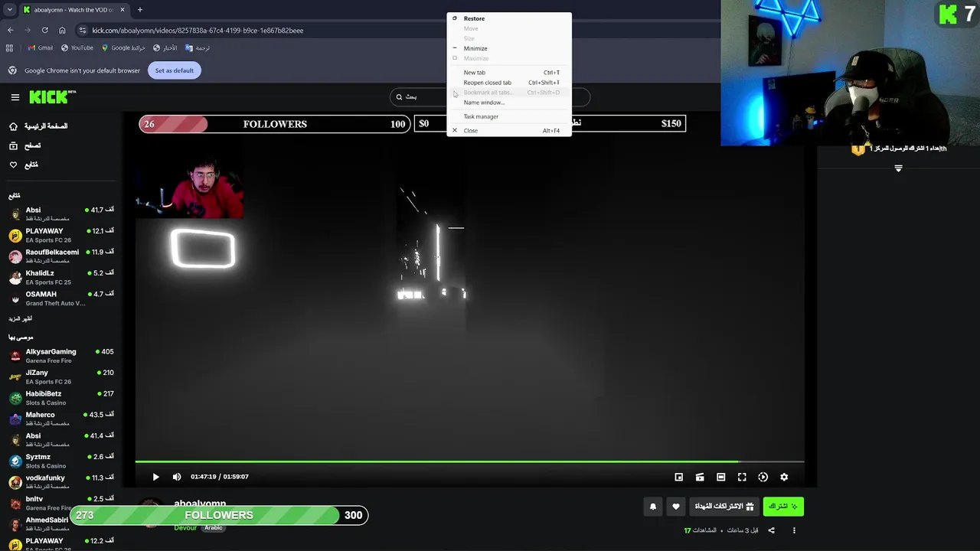
Task: Click Restore in window context menu
Action: (x=508, y=18)
